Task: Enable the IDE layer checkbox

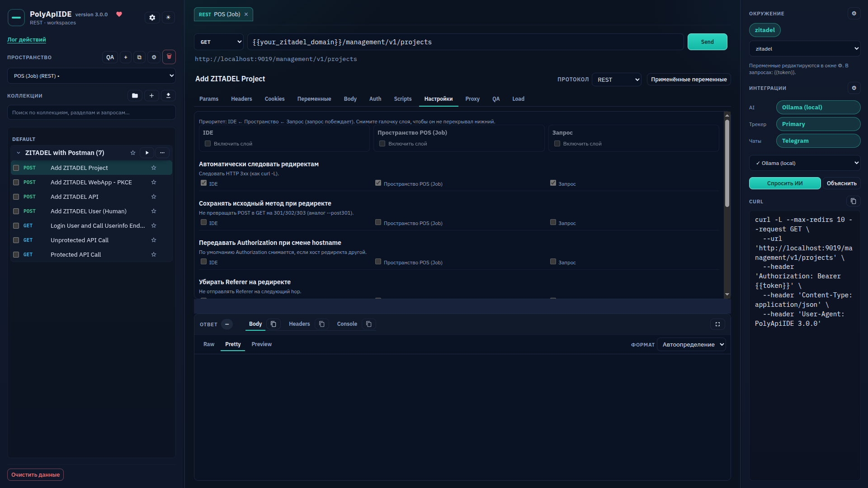Action: coord(208,144)
